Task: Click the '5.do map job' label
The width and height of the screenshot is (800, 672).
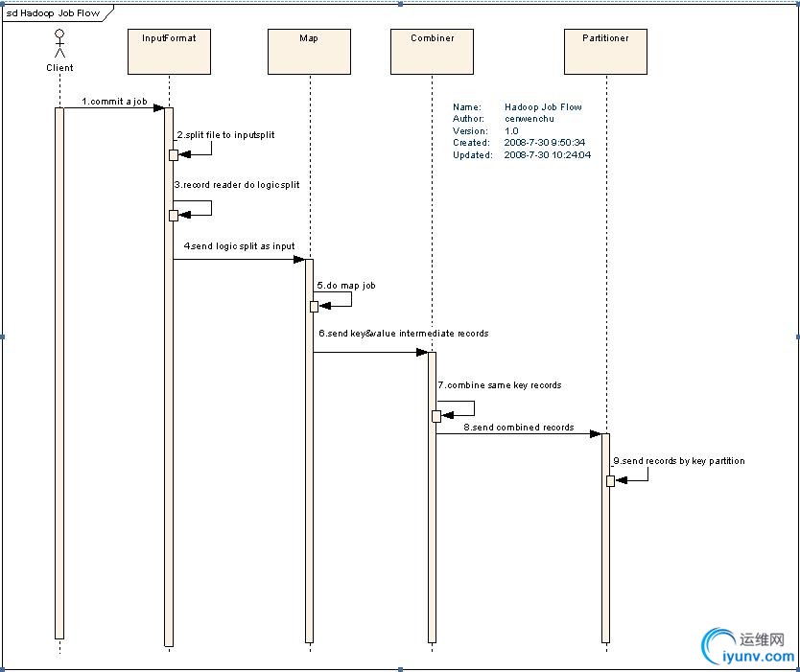Action: 346,285
